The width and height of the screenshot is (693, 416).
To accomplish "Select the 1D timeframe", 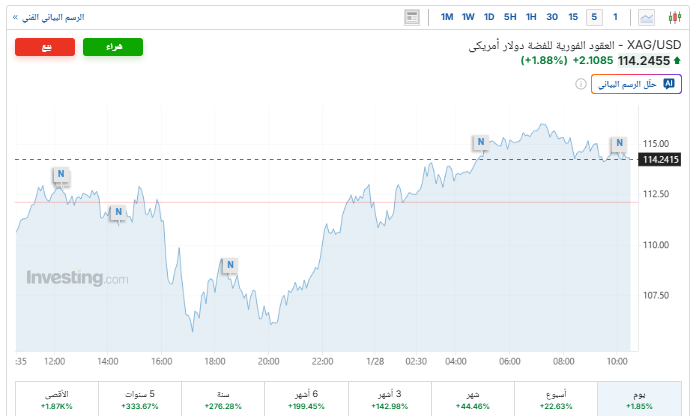I will pos(489,17).
